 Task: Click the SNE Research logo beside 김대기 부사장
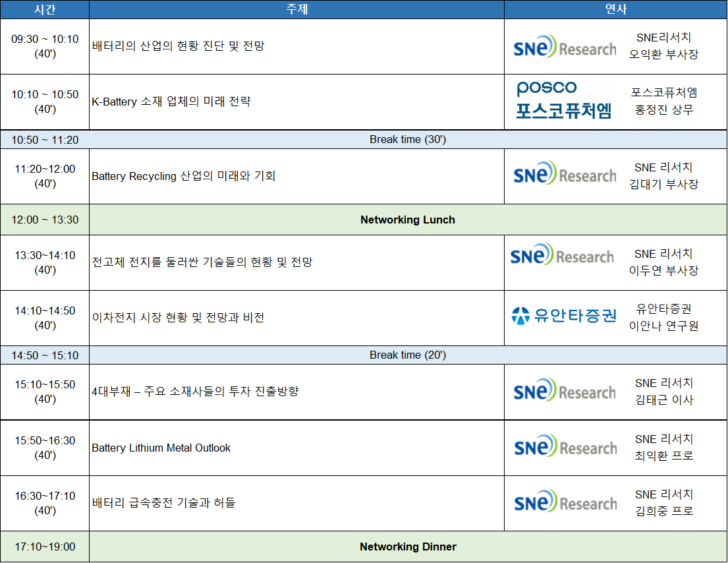[x=565, y=173]
